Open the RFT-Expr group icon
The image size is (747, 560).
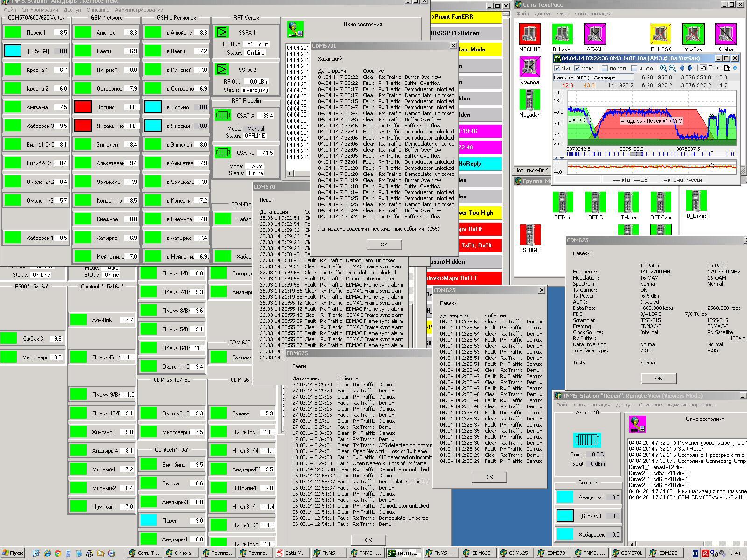click(x=661, y=202)
